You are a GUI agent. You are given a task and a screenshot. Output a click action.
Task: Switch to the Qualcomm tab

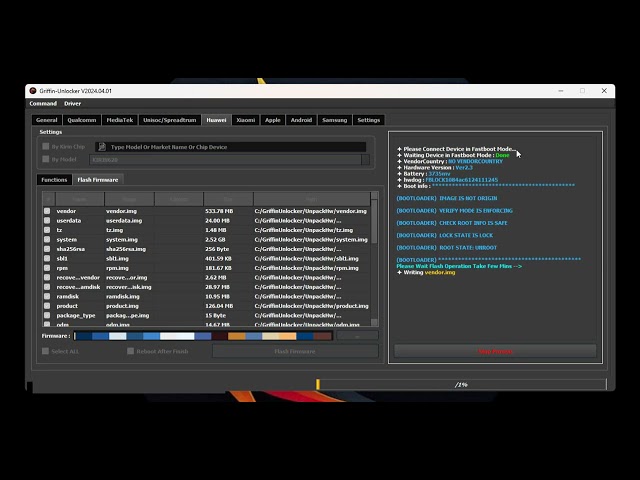click(x=82, y=120)
